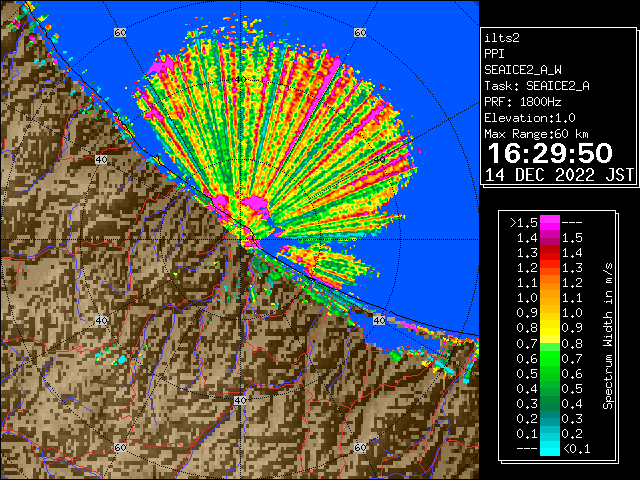Click the cyan <0.1 legend color band
The width and height of the screenshot is (640, 480).
[x=550, y=449]
